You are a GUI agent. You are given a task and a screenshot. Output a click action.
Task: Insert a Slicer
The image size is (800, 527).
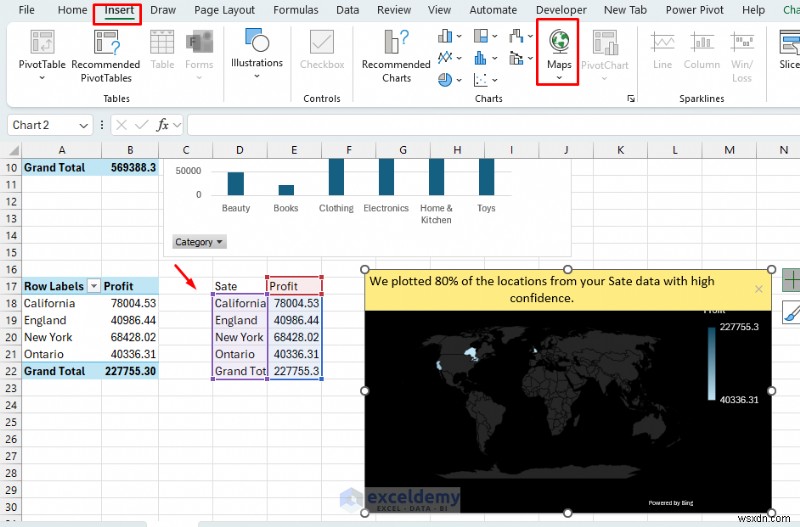(x=789, y=50)
